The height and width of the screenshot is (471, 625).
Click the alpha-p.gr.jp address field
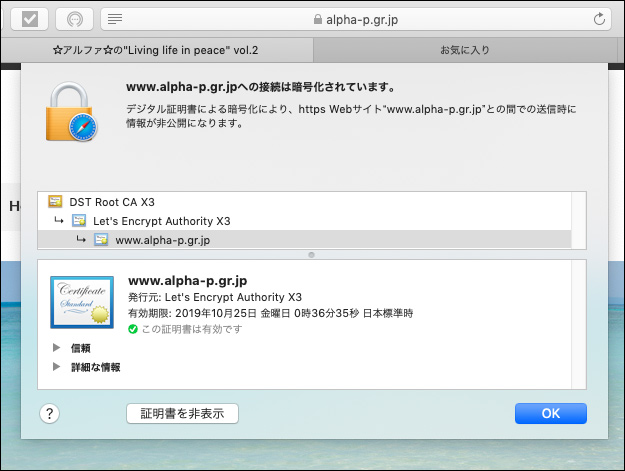356,19
